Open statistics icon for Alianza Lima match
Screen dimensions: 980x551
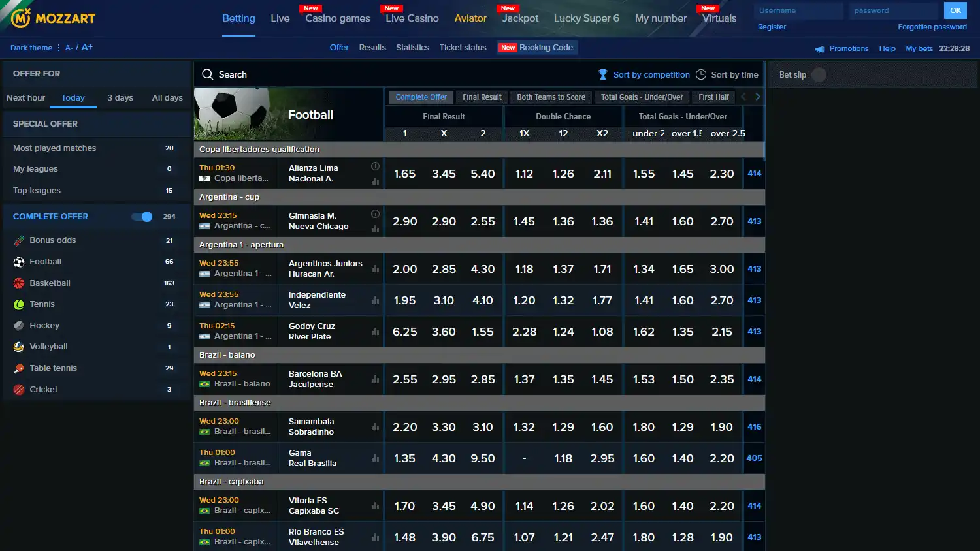375,181
